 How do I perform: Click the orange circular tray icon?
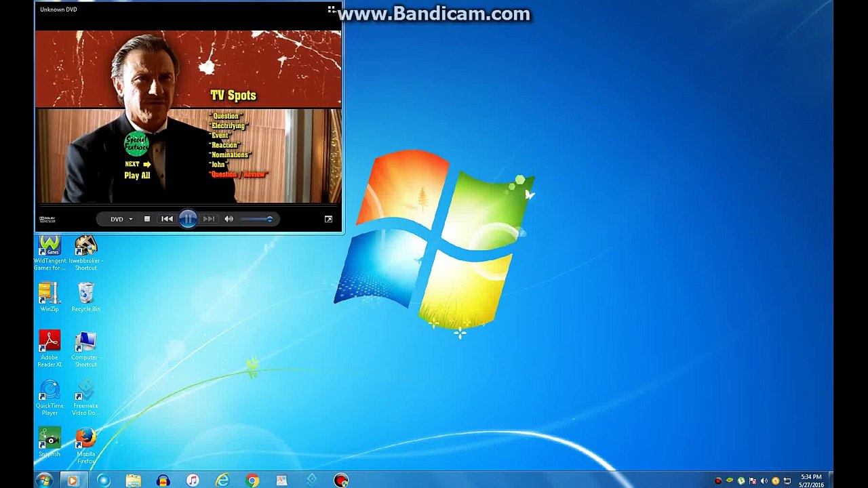[x=776, y=481]
